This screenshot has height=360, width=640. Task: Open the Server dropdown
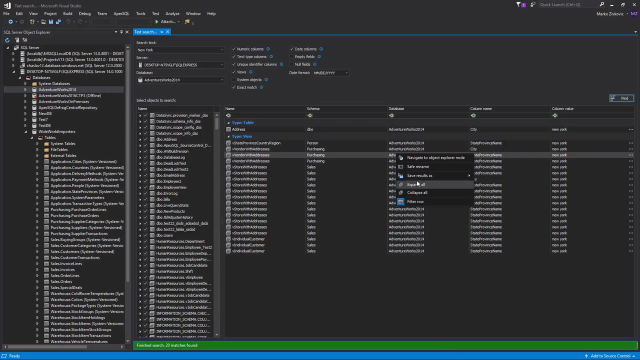coord(222,65)
